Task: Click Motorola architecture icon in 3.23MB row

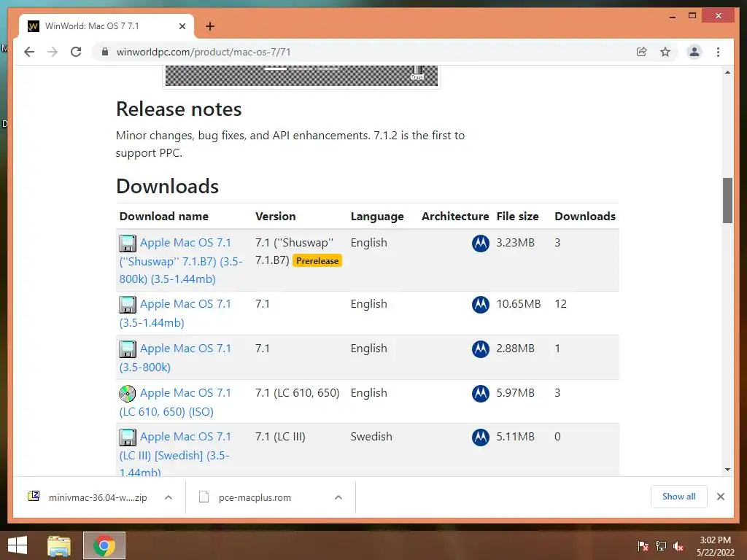Action: coord(480,244)
